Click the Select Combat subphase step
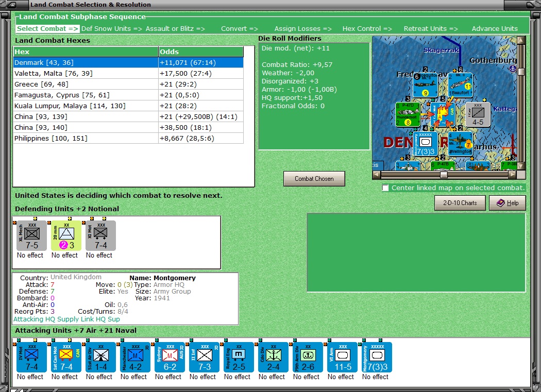This screenshot has width=541, height=392. tap(47, 29)
